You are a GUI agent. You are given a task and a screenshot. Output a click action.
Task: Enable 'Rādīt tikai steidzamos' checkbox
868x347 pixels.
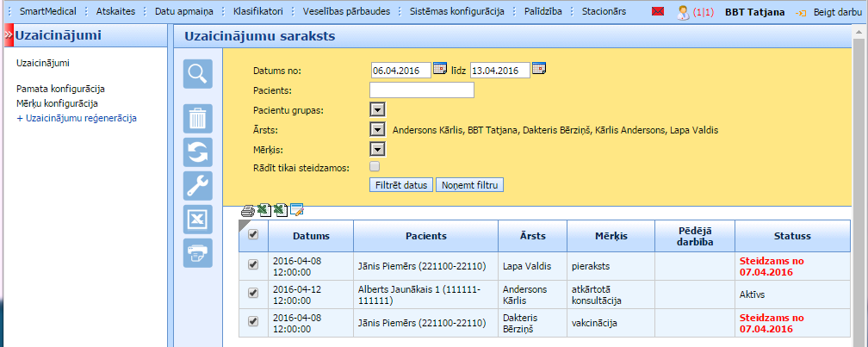[x=375, y=166]
